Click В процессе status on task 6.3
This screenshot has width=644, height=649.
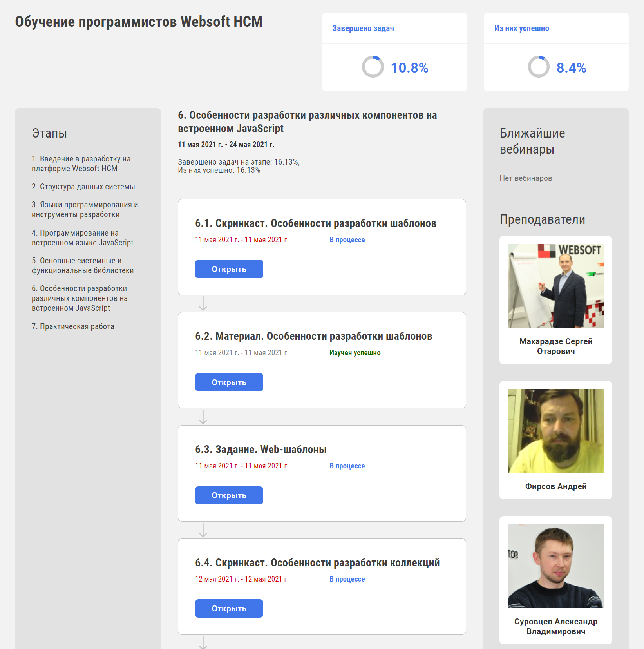click(347, 466)
